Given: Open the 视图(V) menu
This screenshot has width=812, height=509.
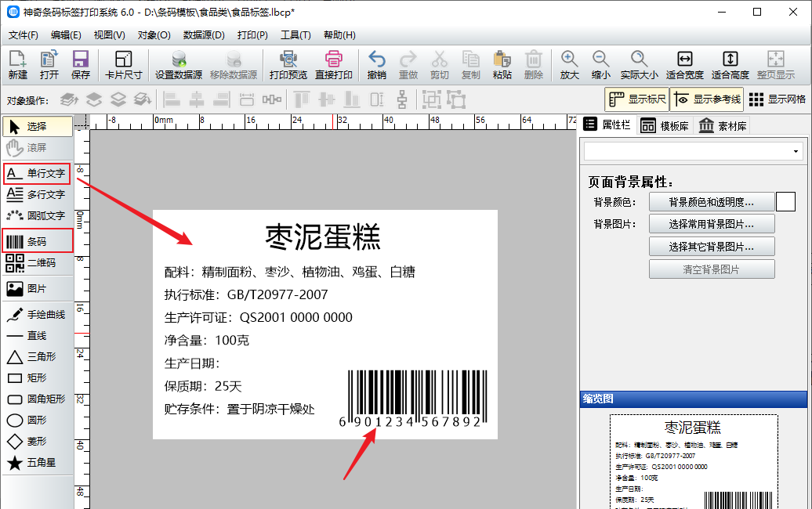Looking at the screenshot, I should 109,35.
